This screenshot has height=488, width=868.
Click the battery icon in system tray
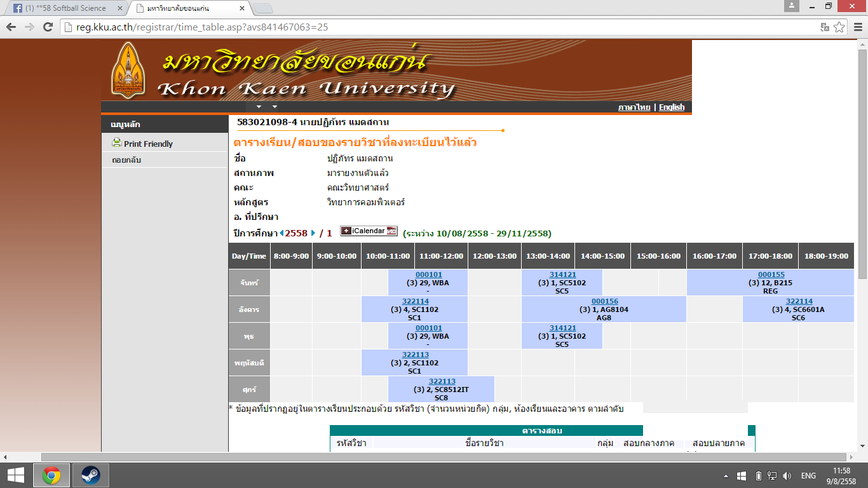[x=758, y=476]
